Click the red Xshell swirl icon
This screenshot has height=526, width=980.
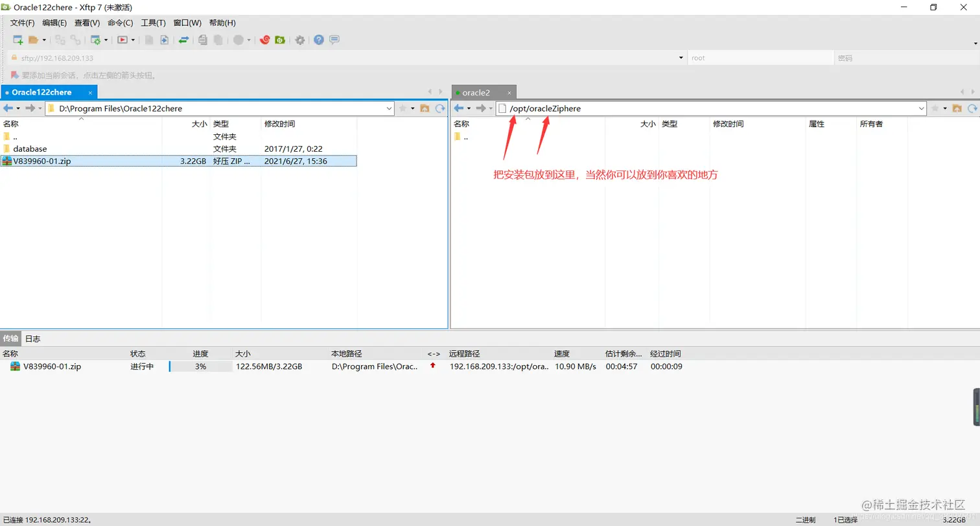coord(264,40)
